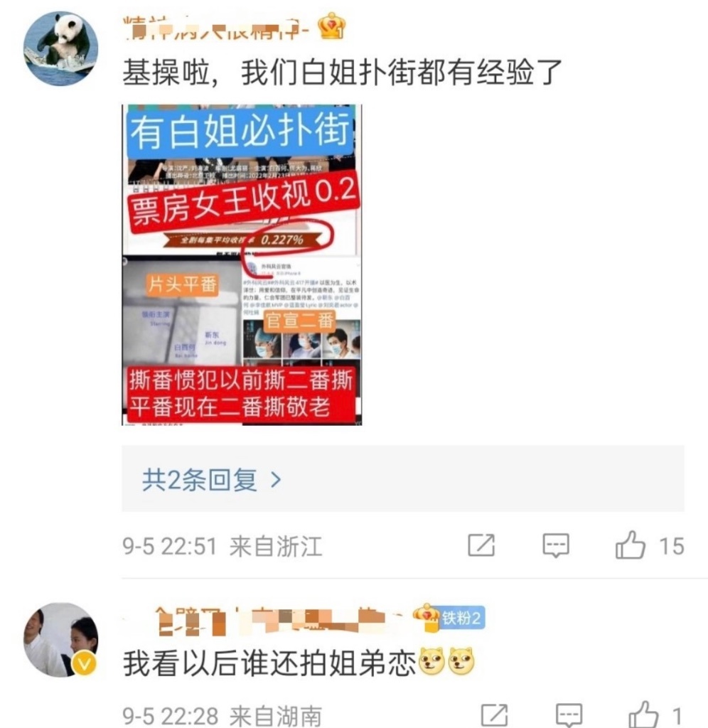Expand 共2条回复 replies

(x=402, y=478)
